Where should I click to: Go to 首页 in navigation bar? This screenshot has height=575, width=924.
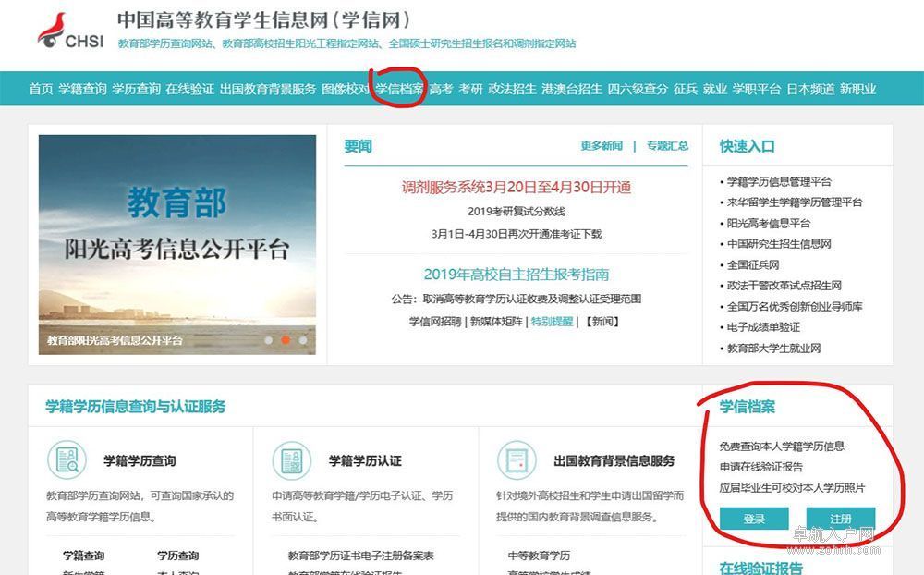(x=41, y=89)
